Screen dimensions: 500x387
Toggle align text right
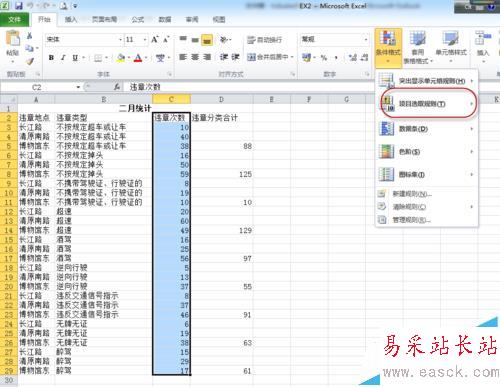tap(207, 57)
